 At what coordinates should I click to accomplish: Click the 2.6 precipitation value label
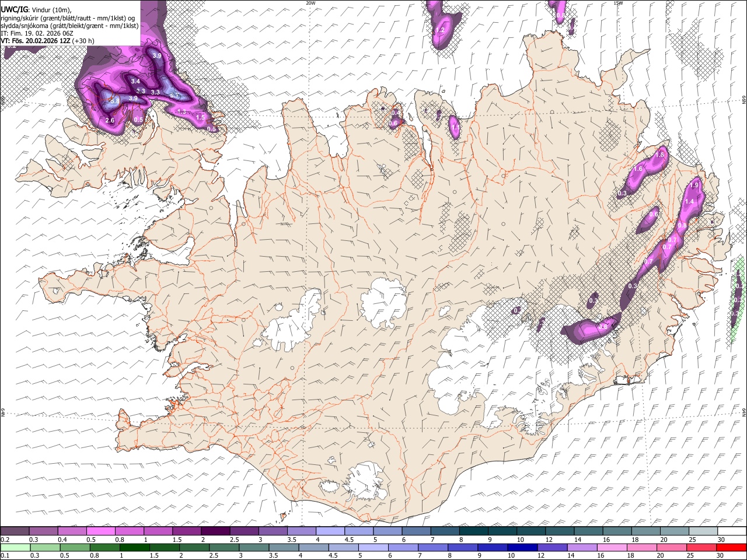click(110, 120)
